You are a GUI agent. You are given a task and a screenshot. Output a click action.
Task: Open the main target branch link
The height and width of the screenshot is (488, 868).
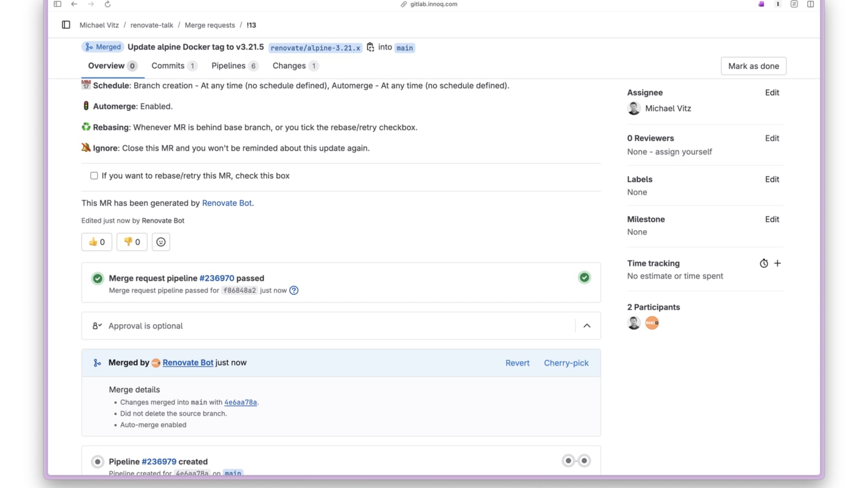click(405, 48)
